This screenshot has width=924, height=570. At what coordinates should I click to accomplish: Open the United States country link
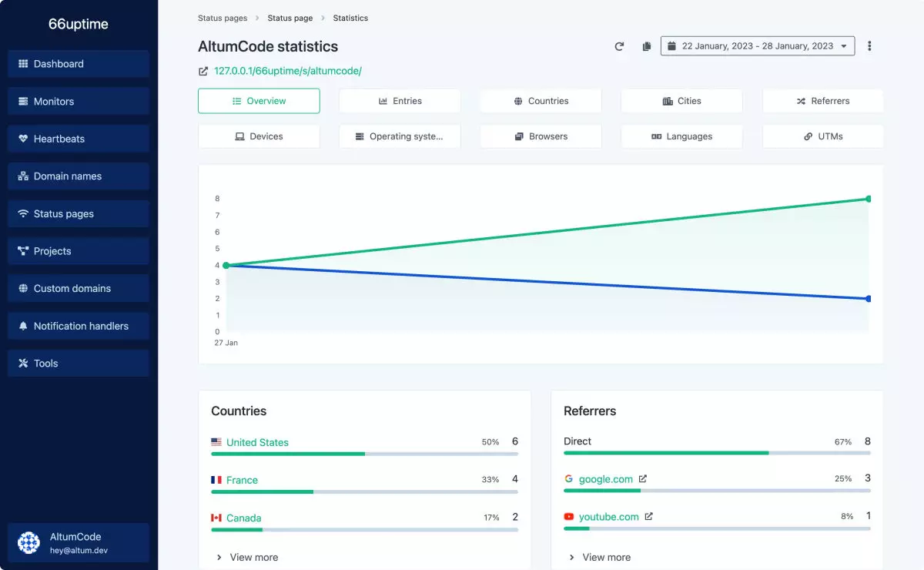257,442
